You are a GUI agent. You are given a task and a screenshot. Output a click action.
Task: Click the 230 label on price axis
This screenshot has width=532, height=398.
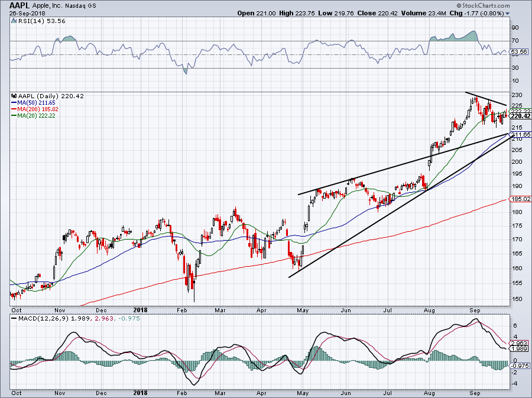point(517,95)
